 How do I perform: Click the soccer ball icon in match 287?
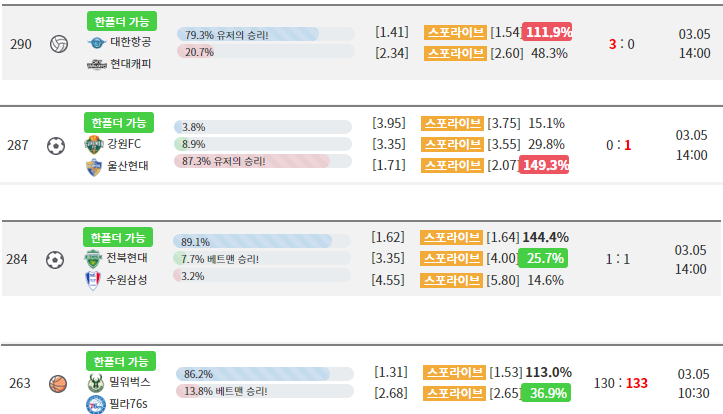(55, 146)
